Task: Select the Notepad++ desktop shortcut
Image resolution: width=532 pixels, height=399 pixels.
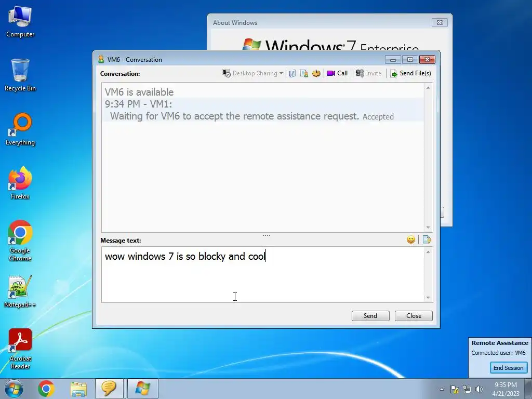Action: pyautogui.click(x=20, y=292)
